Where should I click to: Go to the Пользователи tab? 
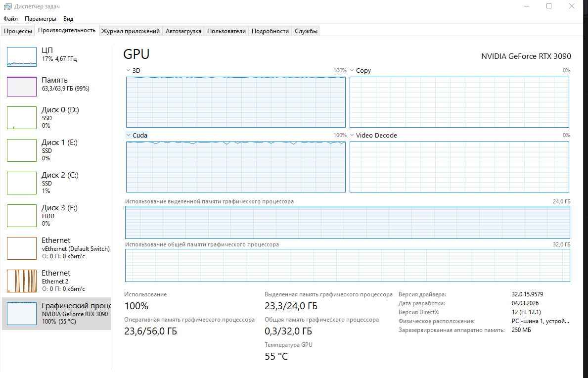tap(226, 31)
